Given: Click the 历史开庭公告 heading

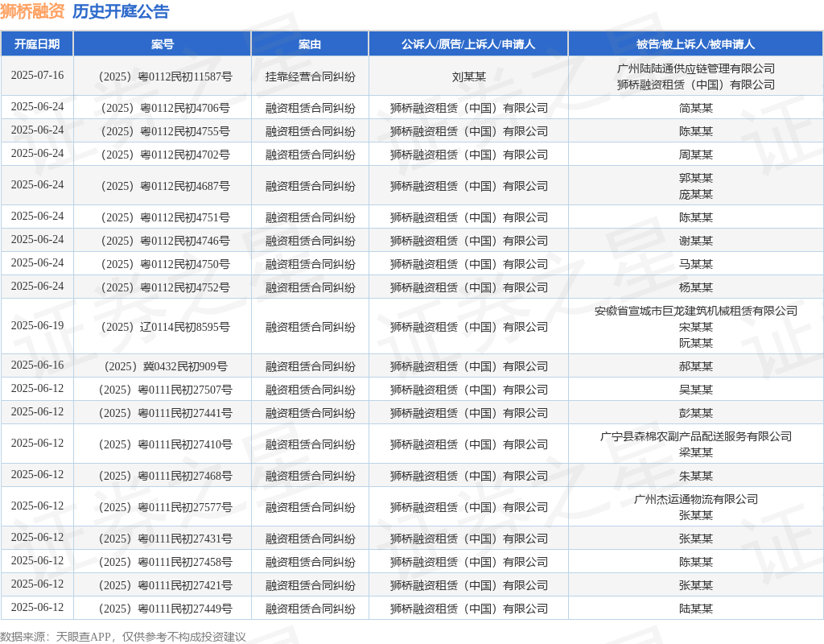Looking at the screenshot, I should pyautogui.click(x=121, y=11).
